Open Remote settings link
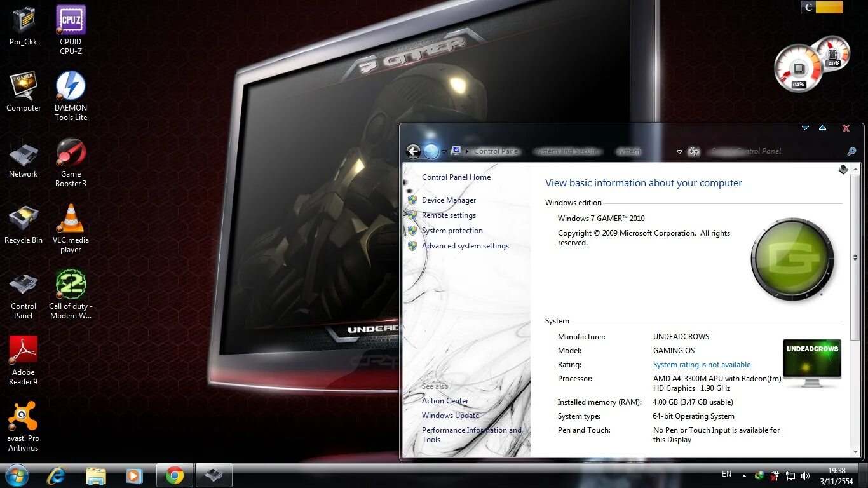This screenshot has height=488, width=868. [x=449, y=215]
